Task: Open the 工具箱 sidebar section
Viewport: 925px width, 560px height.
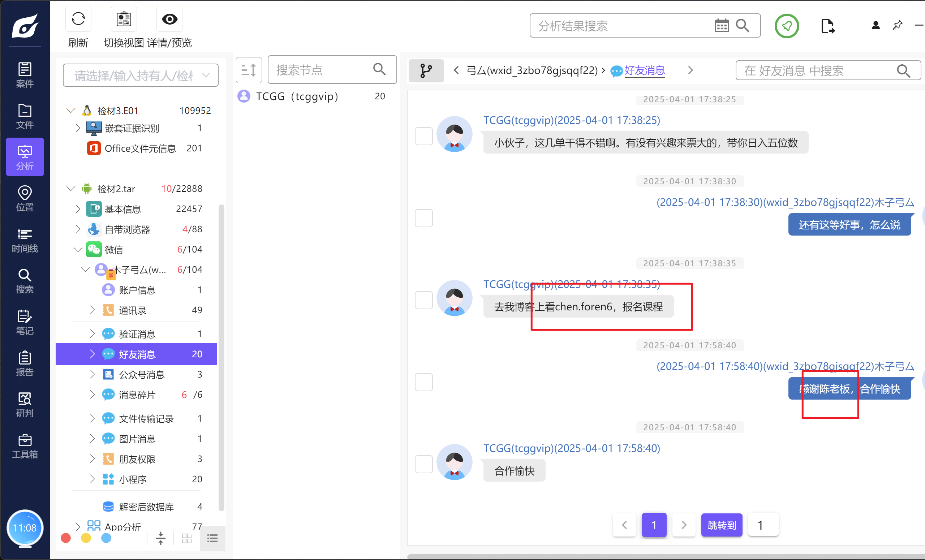Action: (25, 446)
